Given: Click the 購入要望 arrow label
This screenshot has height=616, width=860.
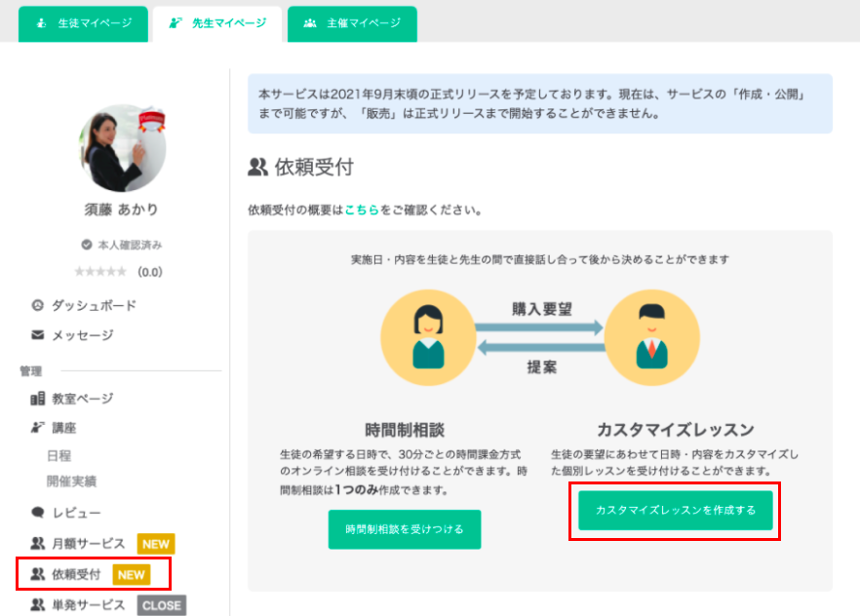Looking at the screenshot, I should pyautogui.click(x=541, y=309).
